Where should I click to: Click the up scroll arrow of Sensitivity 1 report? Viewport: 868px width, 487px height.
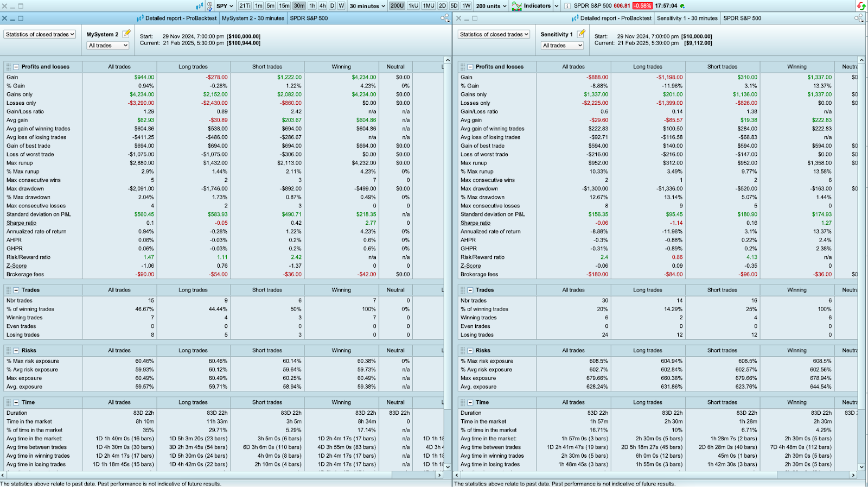pos(861,60)
